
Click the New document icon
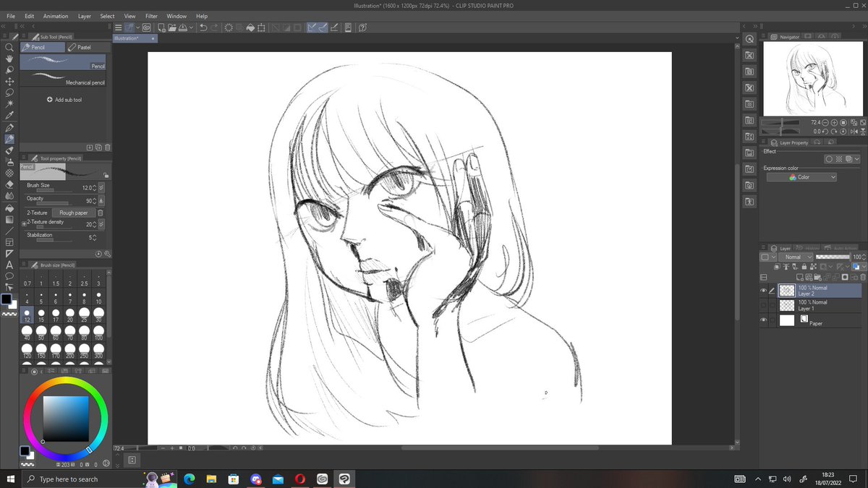point(163,27)
